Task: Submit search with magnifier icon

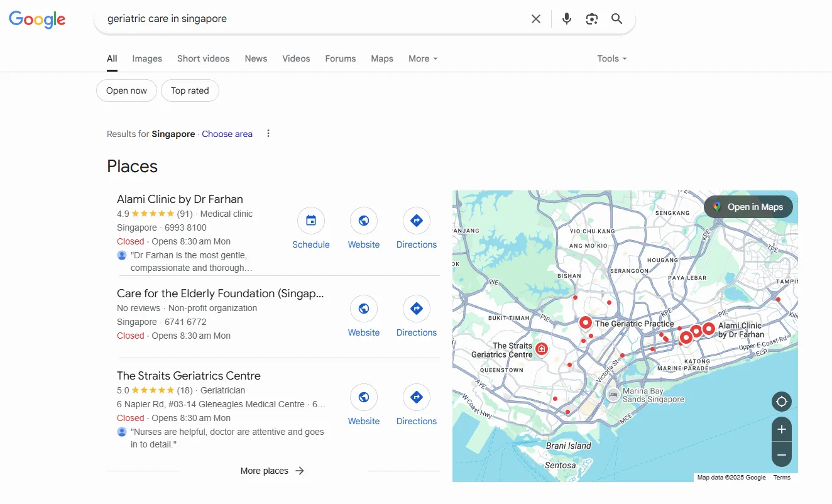Action: pyautogui.click(x=617, y=19)
